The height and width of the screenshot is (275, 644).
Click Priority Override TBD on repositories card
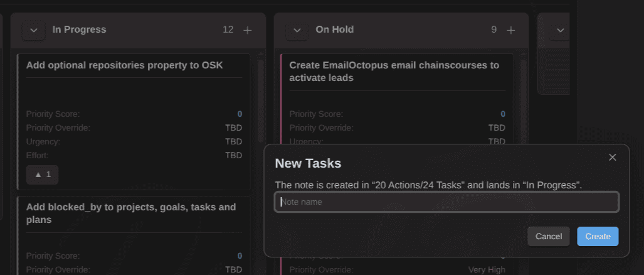coord(234,128)
